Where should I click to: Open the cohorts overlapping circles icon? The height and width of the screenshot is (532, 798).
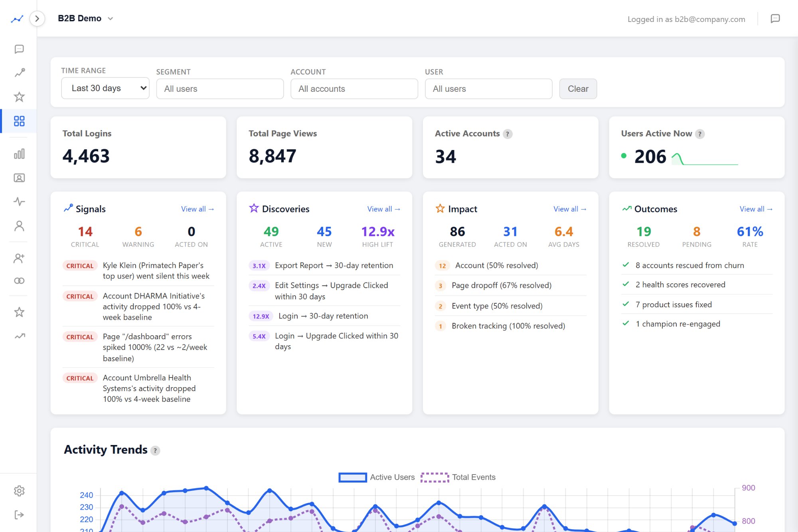coord(19,280)
